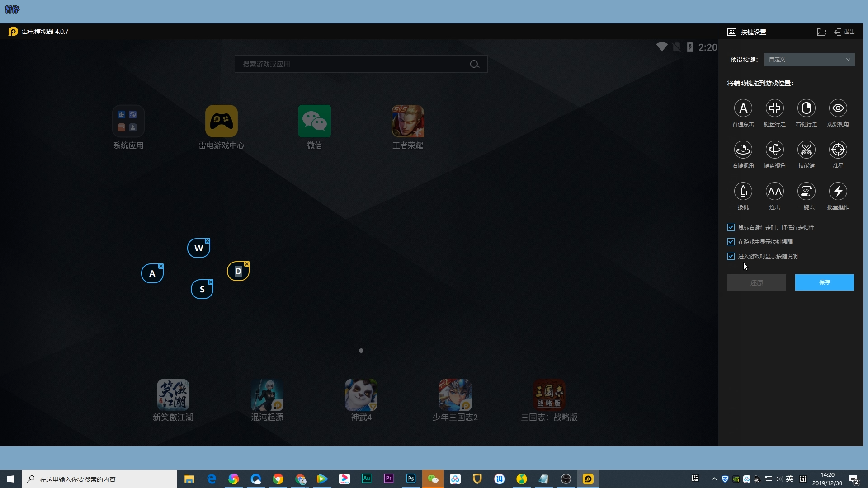
Task: Select the 扳机 (trigger) bullet icon
Action: click(743, 192)
